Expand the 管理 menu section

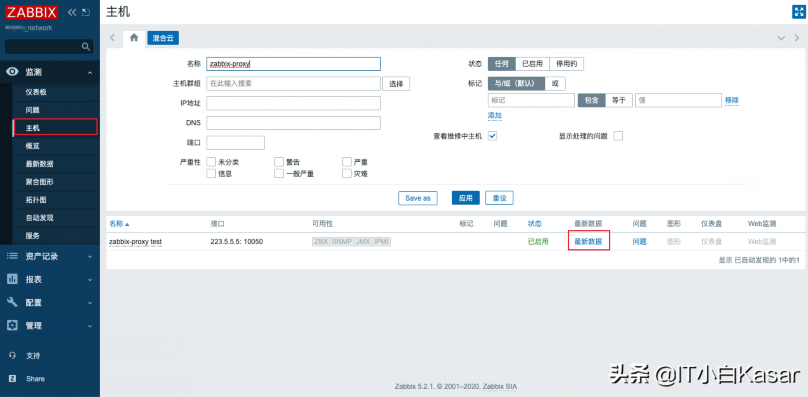[90, 326]
